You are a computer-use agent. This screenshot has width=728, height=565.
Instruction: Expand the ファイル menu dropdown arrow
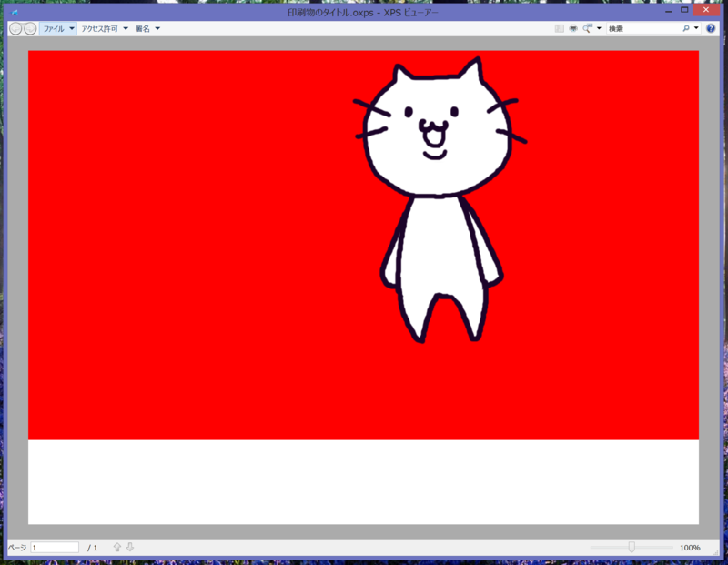click(72, 28)
